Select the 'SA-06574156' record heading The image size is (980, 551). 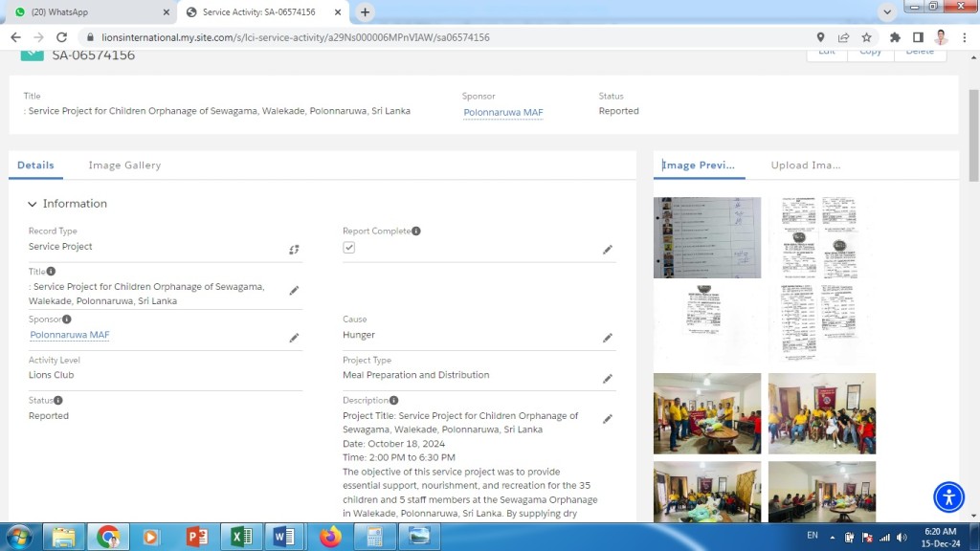(x=93, y=55)
